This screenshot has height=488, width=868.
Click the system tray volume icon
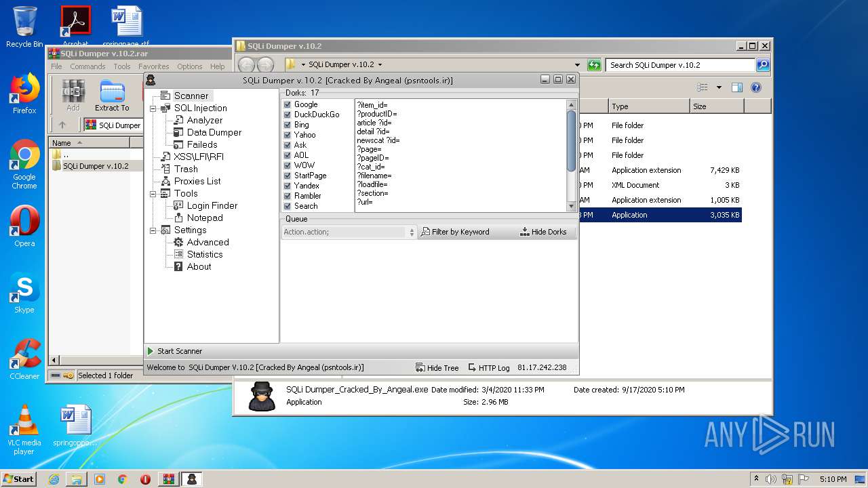[771, 479]
